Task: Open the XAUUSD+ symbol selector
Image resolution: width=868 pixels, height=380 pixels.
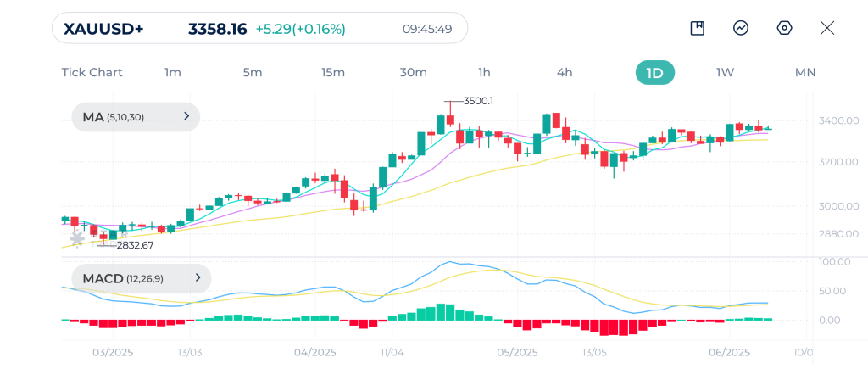Action: (103, 29)
